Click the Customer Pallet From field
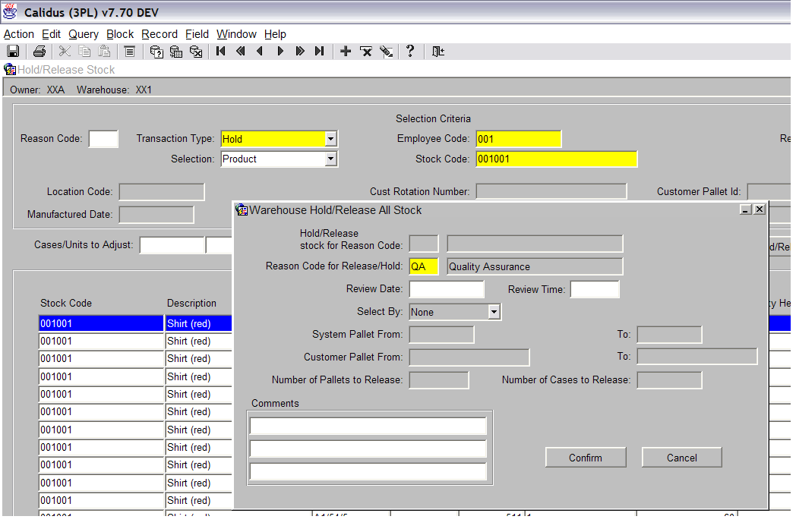 [469, 357]
